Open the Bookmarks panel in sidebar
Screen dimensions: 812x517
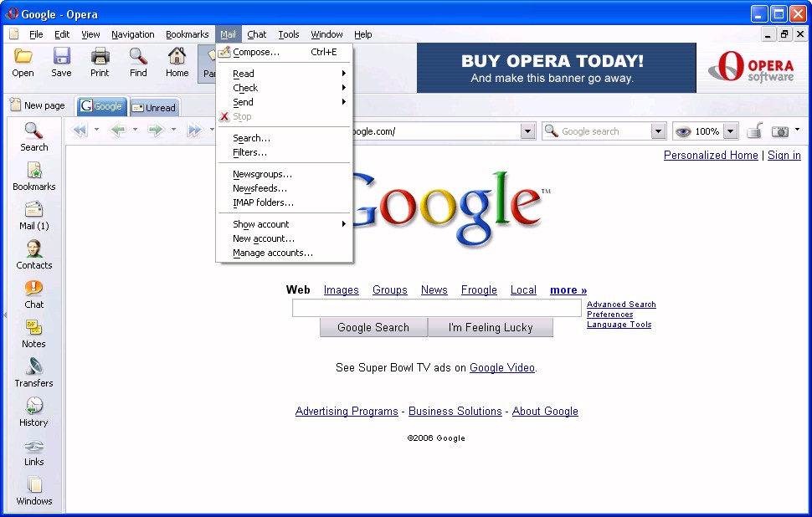point(34,176)
